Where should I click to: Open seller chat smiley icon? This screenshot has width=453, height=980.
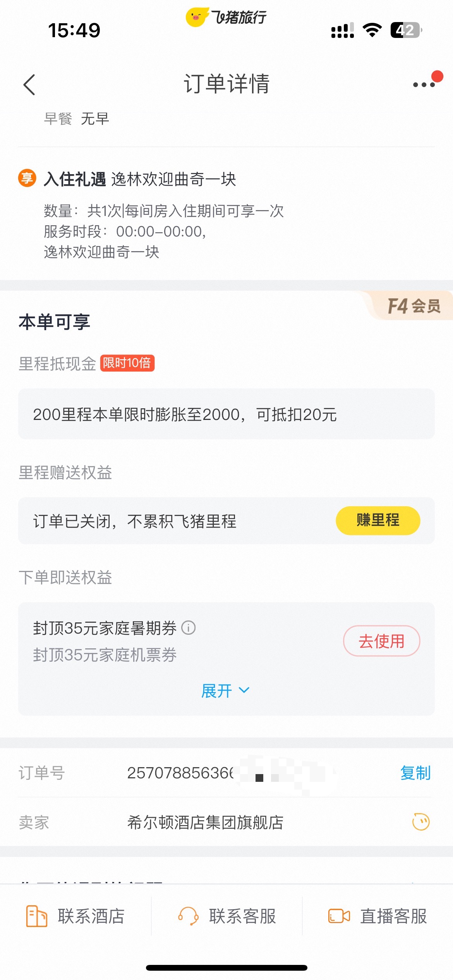pos(421,822)
